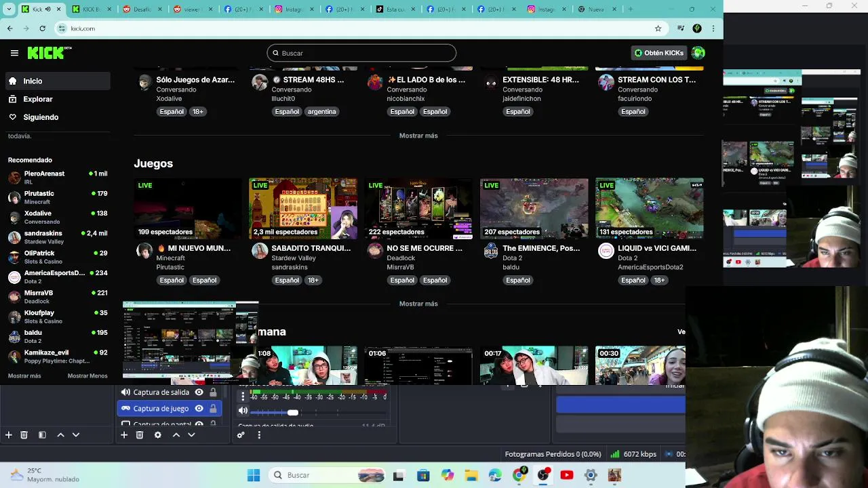
Task: Select the Captura de juego source row
Action: tap(170, 409)
